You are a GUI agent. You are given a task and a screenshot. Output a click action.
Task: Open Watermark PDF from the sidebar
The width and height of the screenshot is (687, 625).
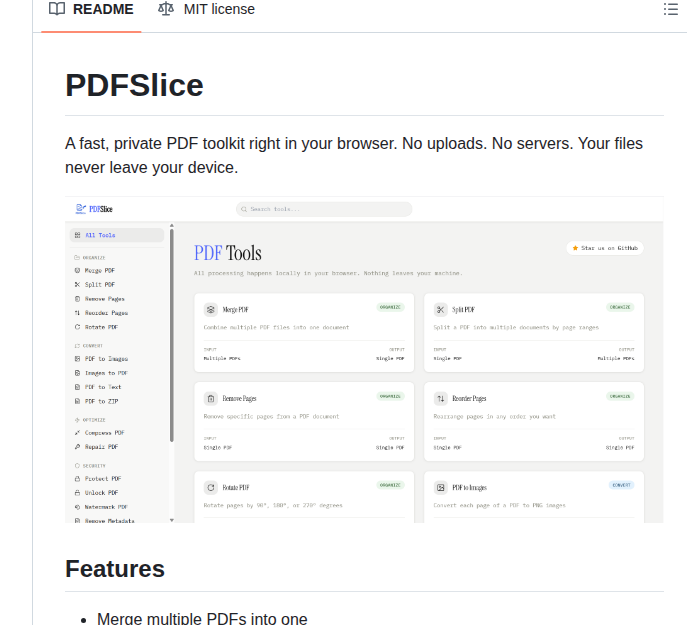pos(106,507)
